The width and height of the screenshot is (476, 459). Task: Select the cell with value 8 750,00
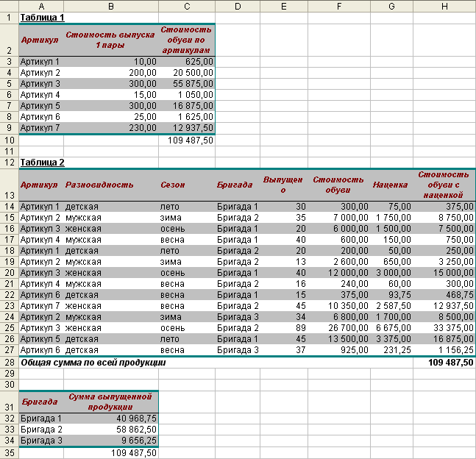444,218
